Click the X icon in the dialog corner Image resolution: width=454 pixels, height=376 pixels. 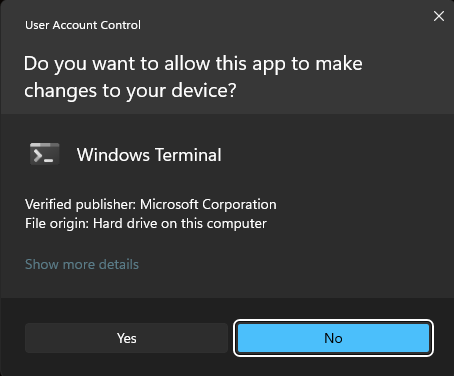[439, 16]
